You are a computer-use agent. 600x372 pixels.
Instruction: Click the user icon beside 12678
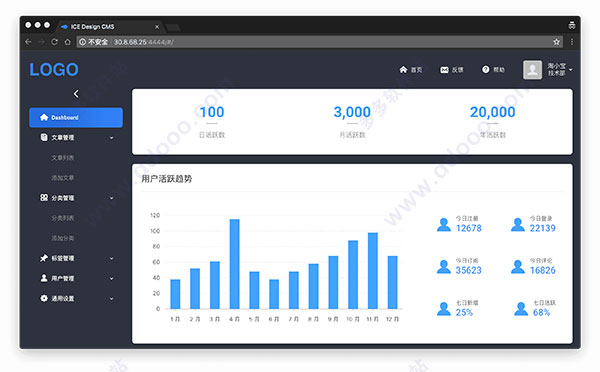[444, 225]
